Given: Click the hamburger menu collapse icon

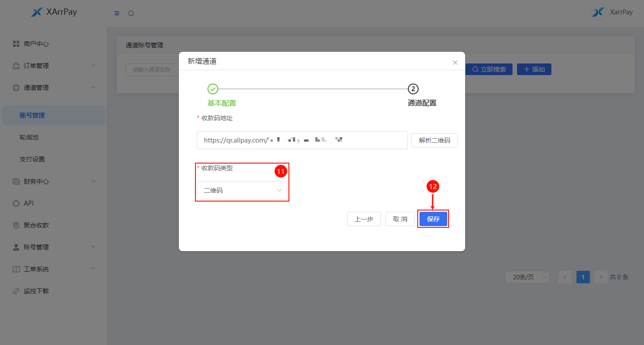Looking at the screenshot, I should coord(117,13).
